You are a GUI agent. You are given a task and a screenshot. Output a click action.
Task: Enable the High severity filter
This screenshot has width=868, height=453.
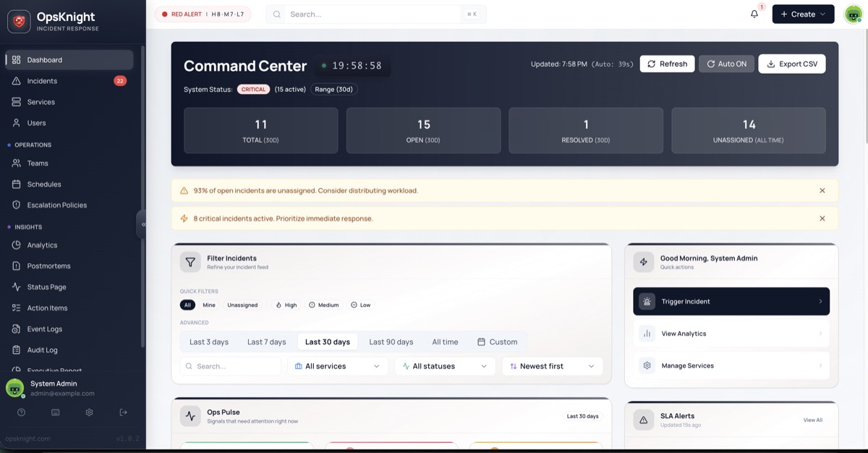pyautogui.click(x=285, y=305)
